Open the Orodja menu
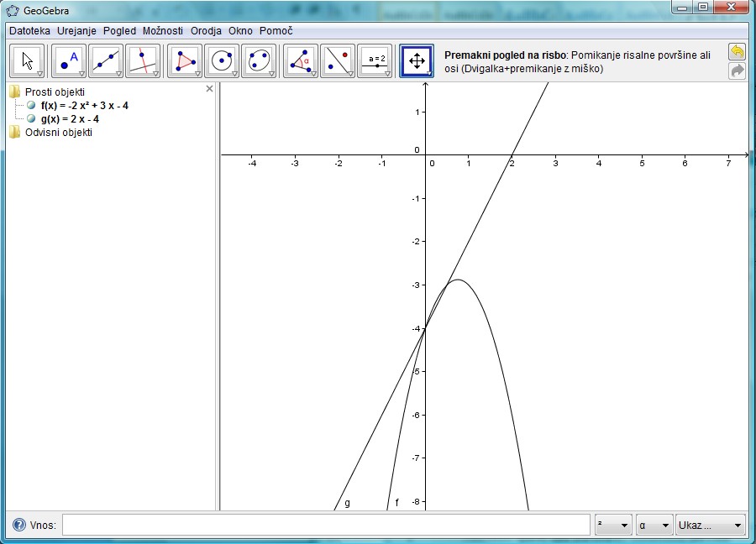756x544 pixels. pyautogui.click(x=206, y=31)
